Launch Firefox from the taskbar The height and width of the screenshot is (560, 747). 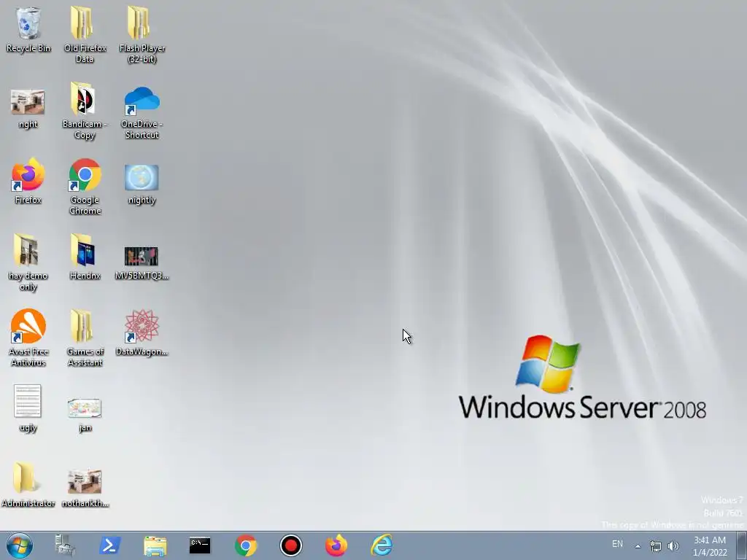[336, 545]
